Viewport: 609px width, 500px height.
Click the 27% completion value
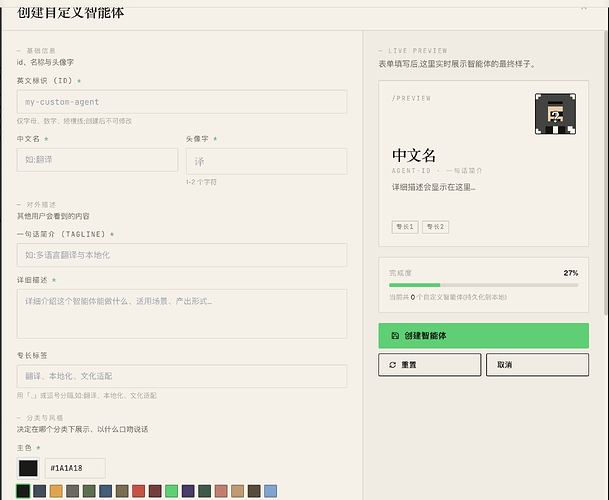tap(571, 273)
